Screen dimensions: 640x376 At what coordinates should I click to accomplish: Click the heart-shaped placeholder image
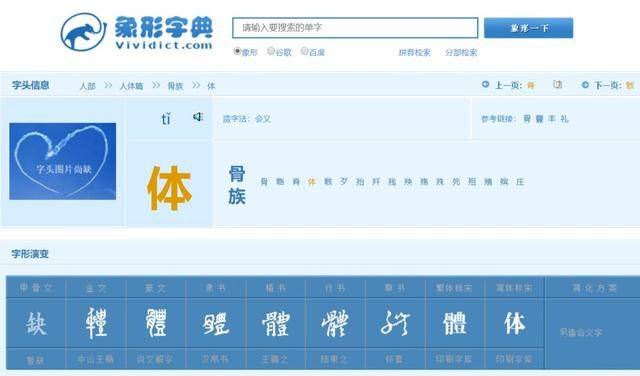(x=62, y=161)
